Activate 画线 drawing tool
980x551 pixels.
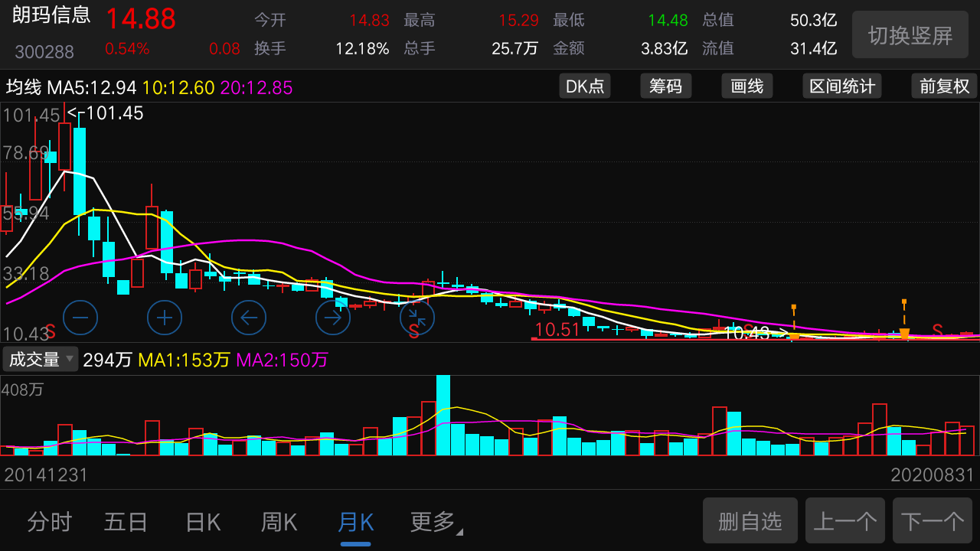pos(747,86)
